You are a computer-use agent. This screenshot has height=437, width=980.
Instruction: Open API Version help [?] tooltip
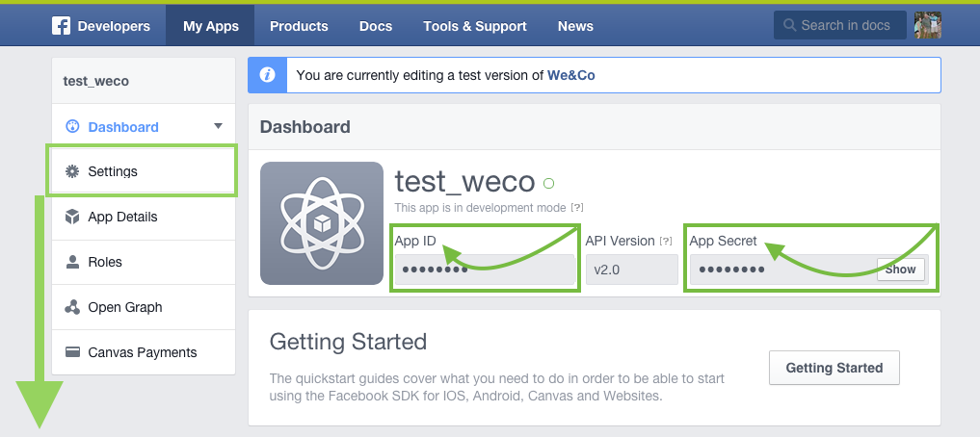tap(666, 241)
